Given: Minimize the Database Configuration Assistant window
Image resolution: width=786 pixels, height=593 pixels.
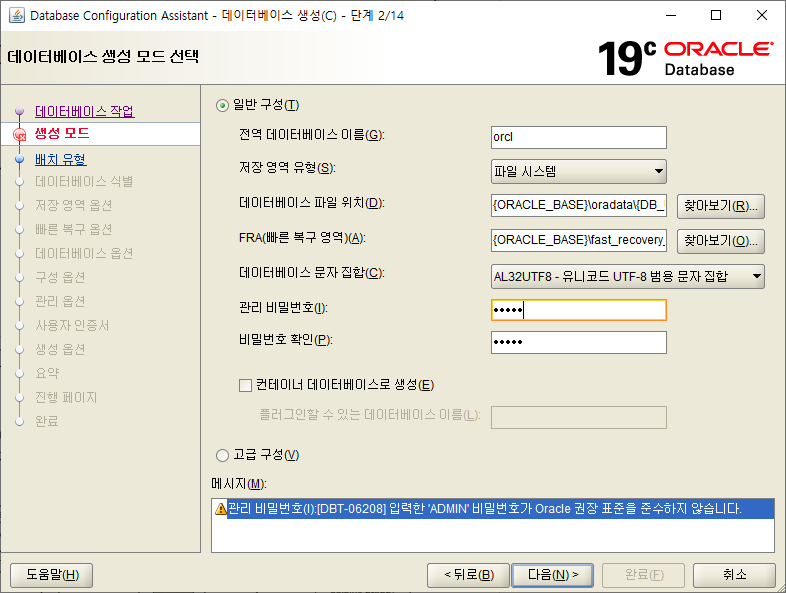Looking at the screenshot, I should [671, 16].
